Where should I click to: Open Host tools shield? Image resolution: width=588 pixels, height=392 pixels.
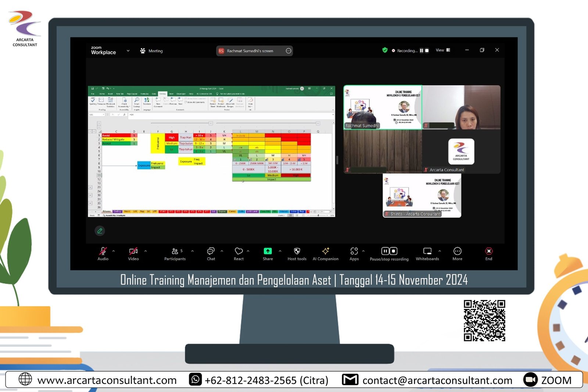(x=297, y=252)
